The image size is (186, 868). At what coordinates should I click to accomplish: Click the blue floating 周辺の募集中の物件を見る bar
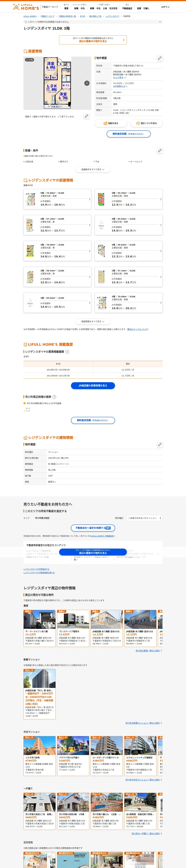coord(93,552)
